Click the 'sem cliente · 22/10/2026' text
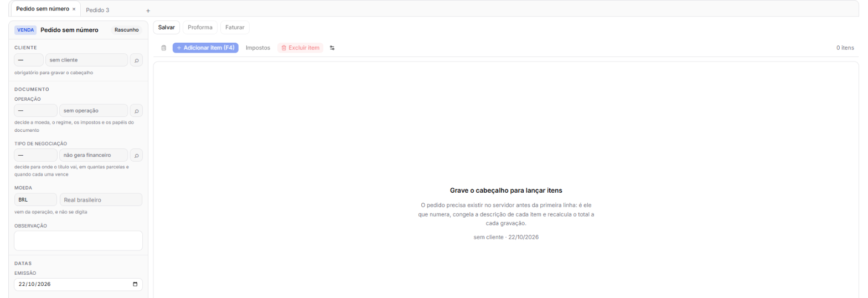Viewport: 868px width, 298px height. 506,237
